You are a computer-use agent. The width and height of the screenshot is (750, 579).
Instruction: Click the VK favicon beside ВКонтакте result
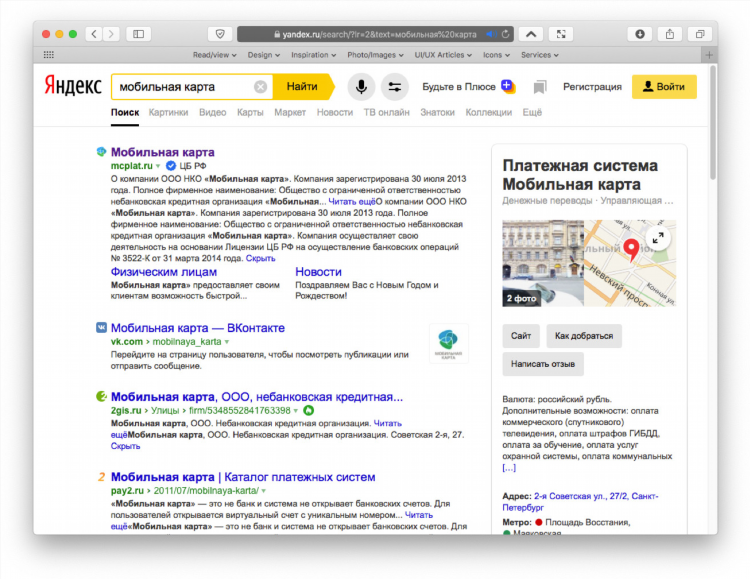(x=101, y=328)
